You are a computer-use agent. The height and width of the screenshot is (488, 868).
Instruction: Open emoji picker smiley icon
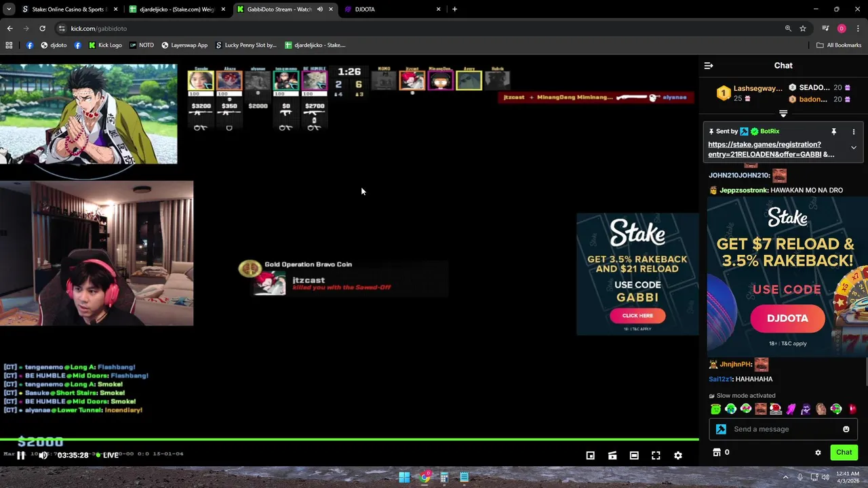tap(846, 429)
